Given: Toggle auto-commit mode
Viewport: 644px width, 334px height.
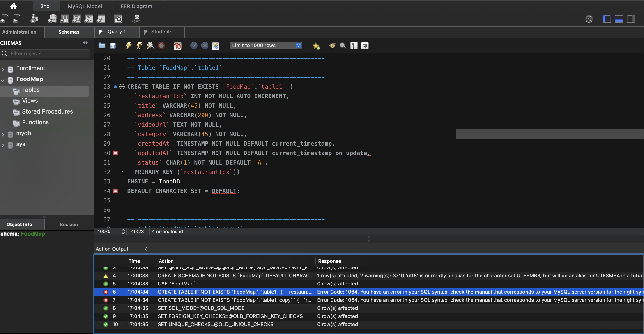Looking at the screenshot, I should [216, 46].
